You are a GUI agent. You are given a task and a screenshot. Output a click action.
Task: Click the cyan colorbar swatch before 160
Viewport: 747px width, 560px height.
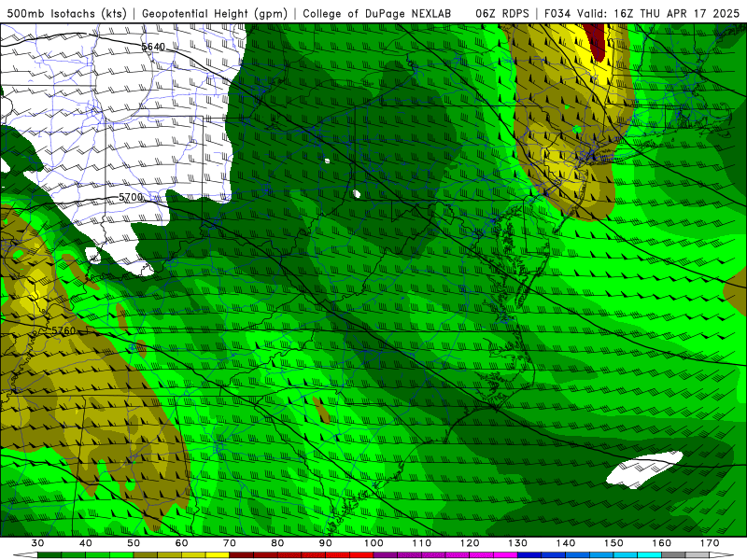pos(650,555)
